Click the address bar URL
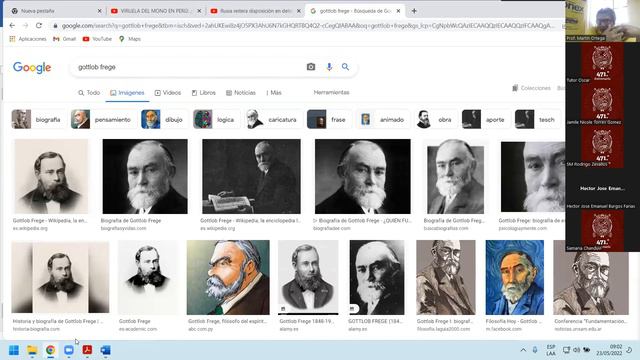 tap(308, 26)
